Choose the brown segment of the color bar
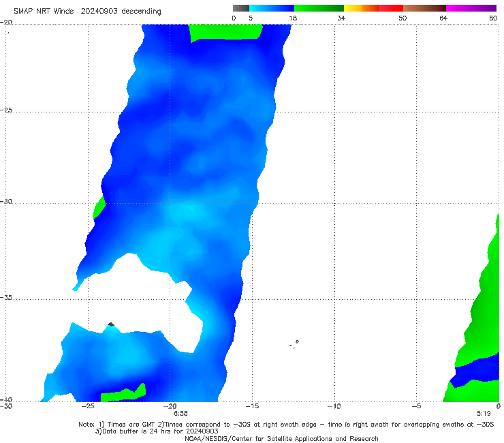The width and height of the screenshot is (504, 443). point(424,8)
